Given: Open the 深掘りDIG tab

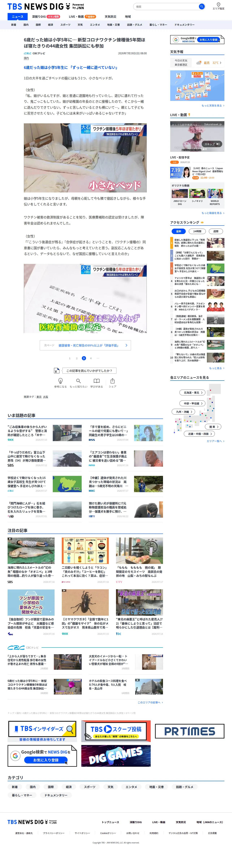Looking at the screenshot, I should [x=46, y=16].
